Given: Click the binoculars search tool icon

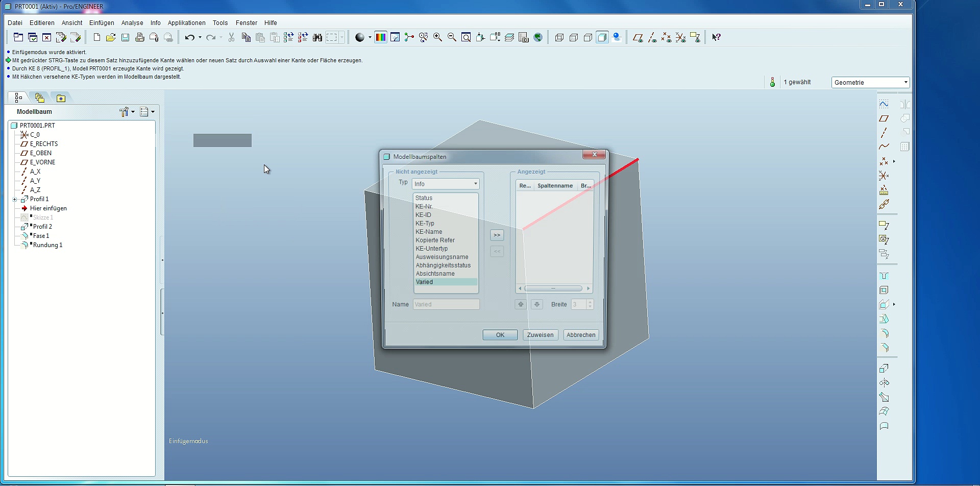Looking at the screenshot, I should [317, 37].
